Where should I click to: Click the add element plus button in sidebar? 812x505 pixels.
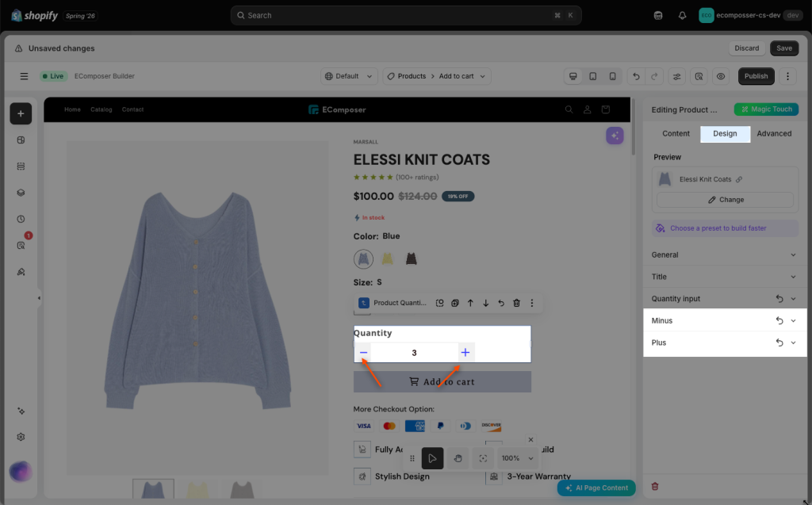[x=21, y=113]
